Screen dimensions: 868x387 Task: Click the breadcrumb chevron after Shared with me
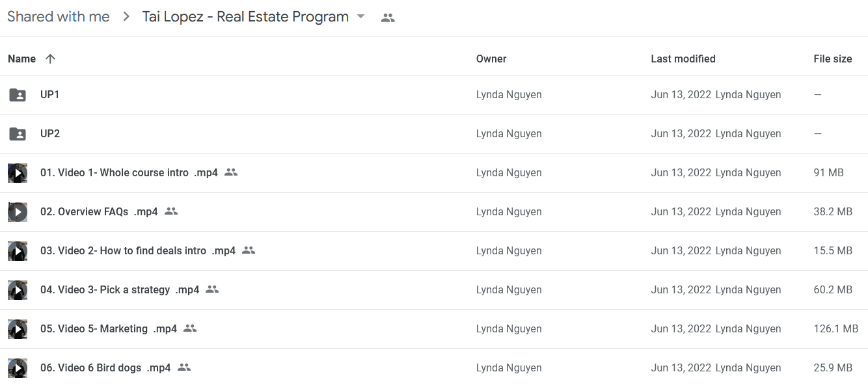point(126,17)
